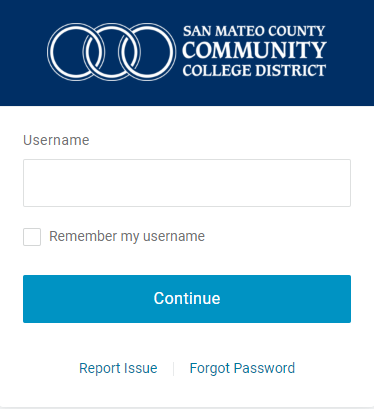Viewport: 374px width, 409px height.
Task: Select Forgot Password to reset credentials
Action: (242, 368)
